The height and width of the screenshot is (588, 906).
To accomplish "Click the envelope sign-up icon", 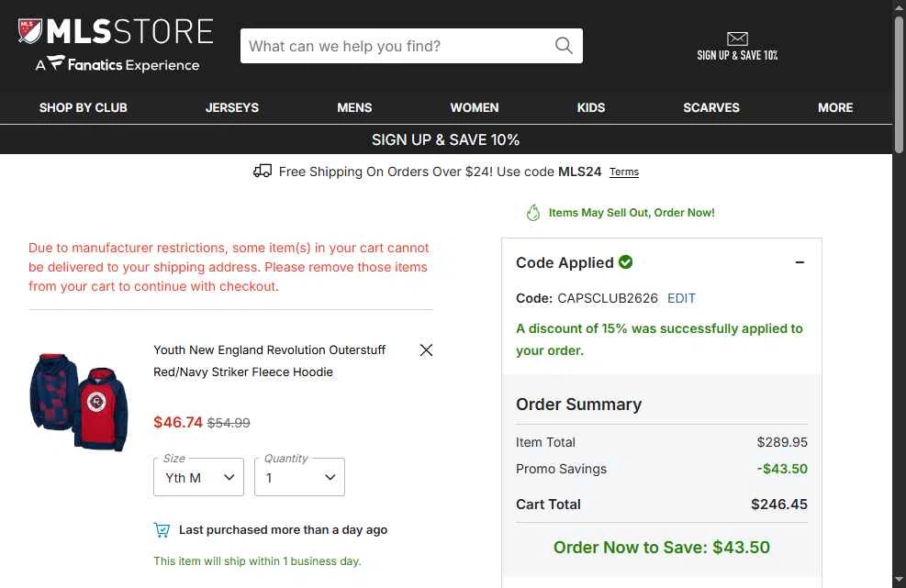I will [737, 39].
